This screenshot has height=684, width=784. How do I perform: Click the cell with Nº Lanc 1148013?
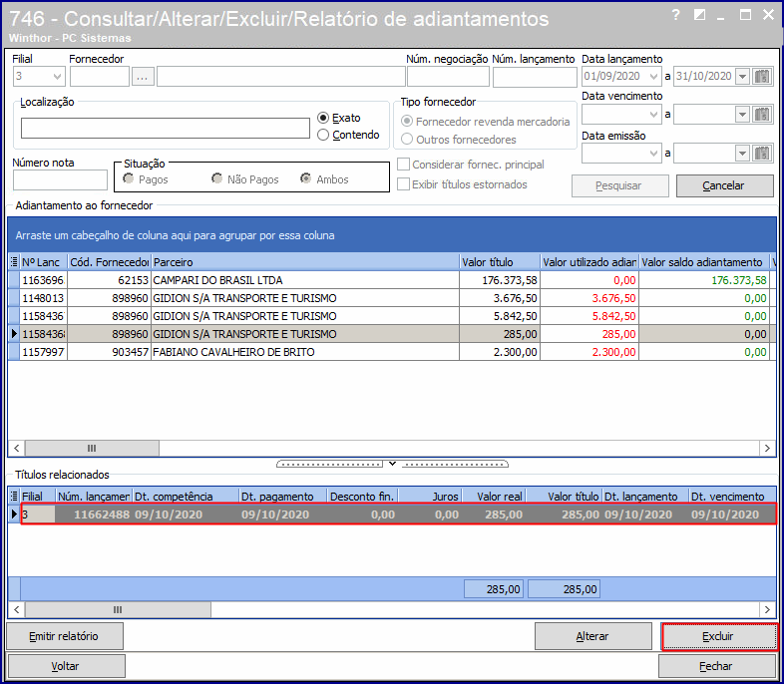[x=44, y=298]
